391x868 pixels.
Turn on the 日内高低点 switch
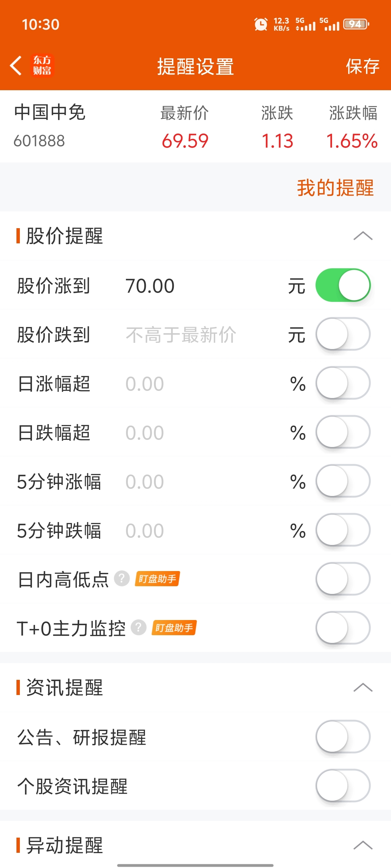point(343,578)
